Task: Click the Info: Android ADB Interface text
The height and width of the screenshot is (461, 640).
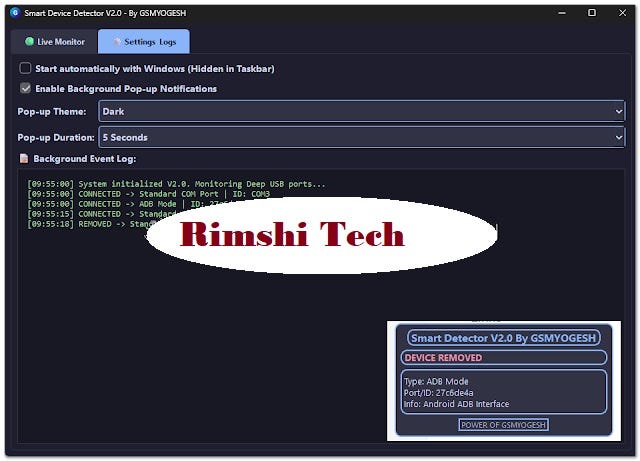Action: coord(456,404)
